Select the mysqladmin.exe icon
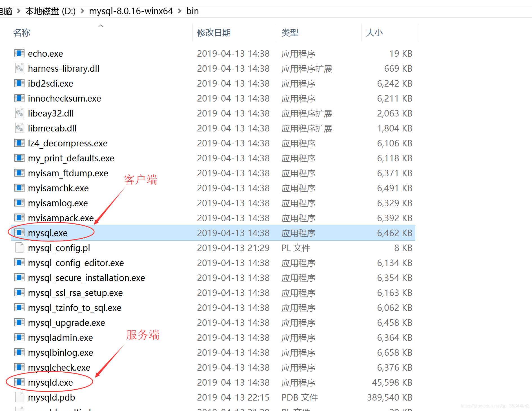Image resolution: width=532 pixels, height=411 pixels. (x=19, y=337)
